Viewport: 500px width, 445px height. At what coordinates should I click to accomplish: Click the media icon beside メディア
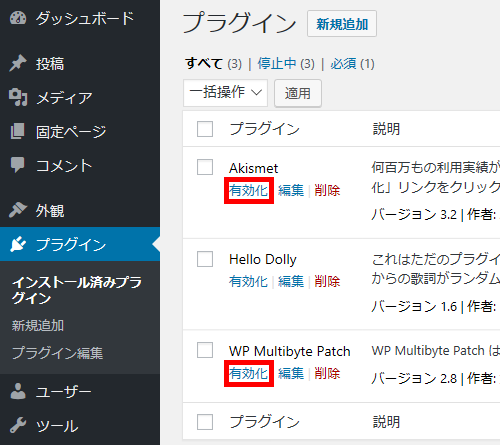pos(18,97)
